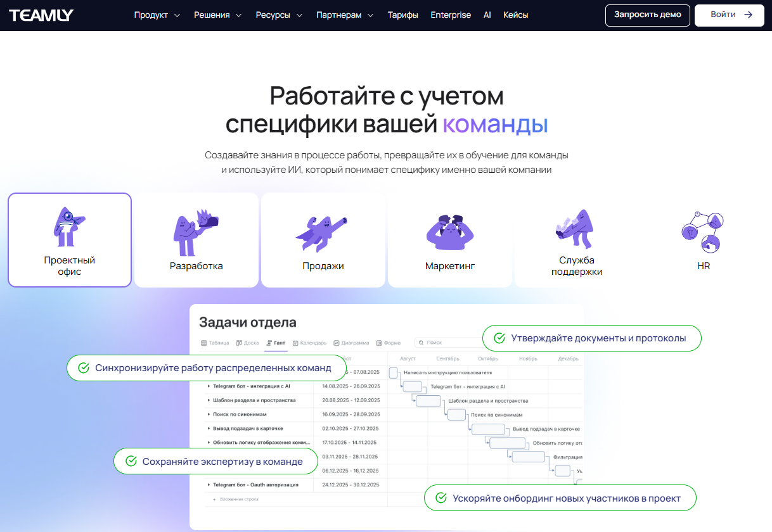Viewport: 772px width, 532px height.
Task: Select the Таблица view icon
Action: (x=204, y=342)
